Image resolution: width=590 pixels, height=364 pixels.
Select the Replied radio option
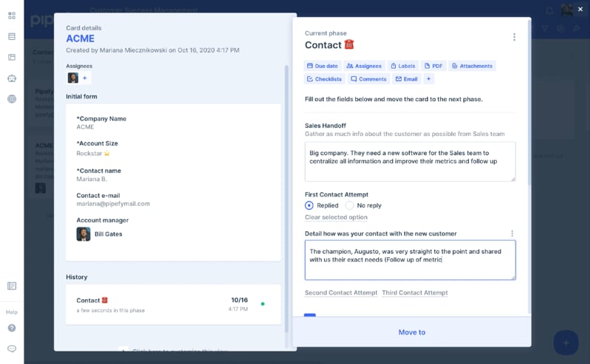tap(309, 205)
